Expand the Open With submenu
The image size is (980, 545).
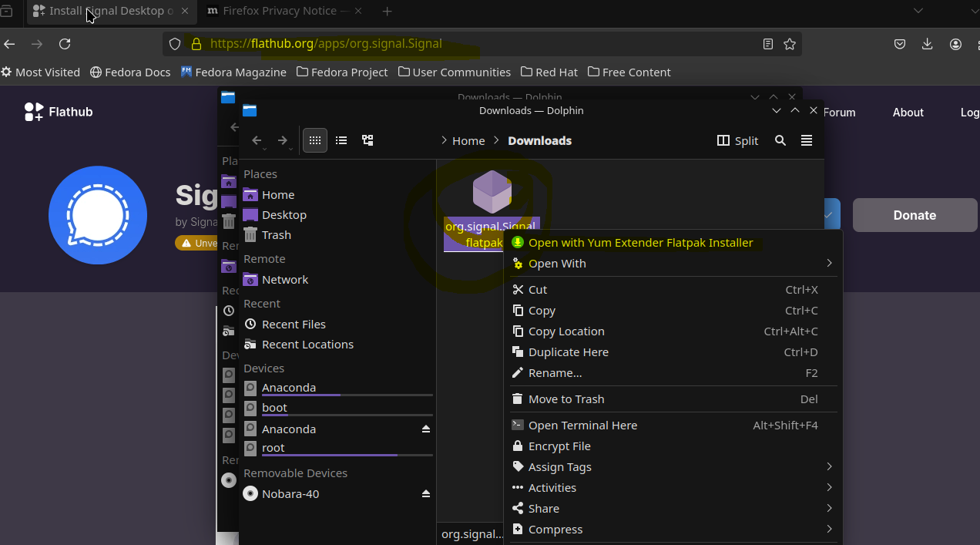[675, 263]
